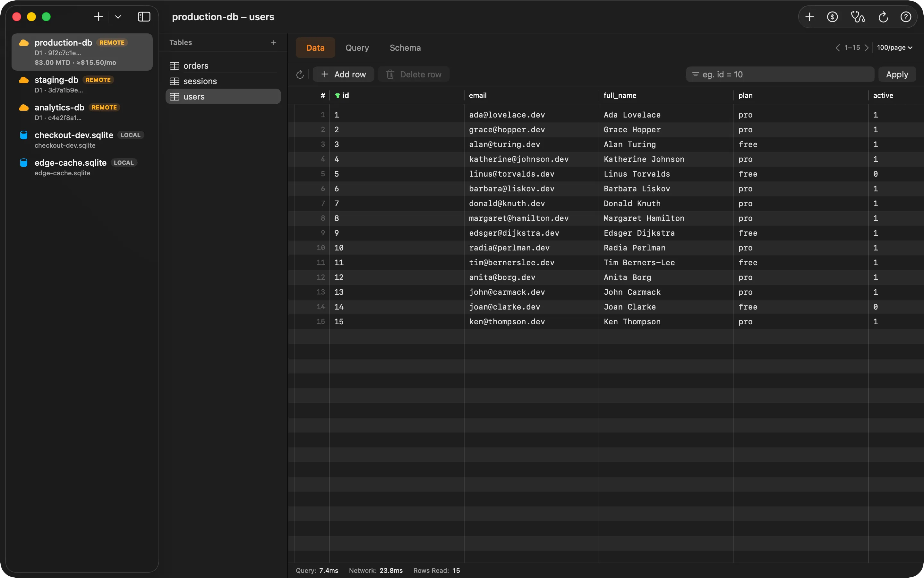Open the help question mark icon

[906, 17]
